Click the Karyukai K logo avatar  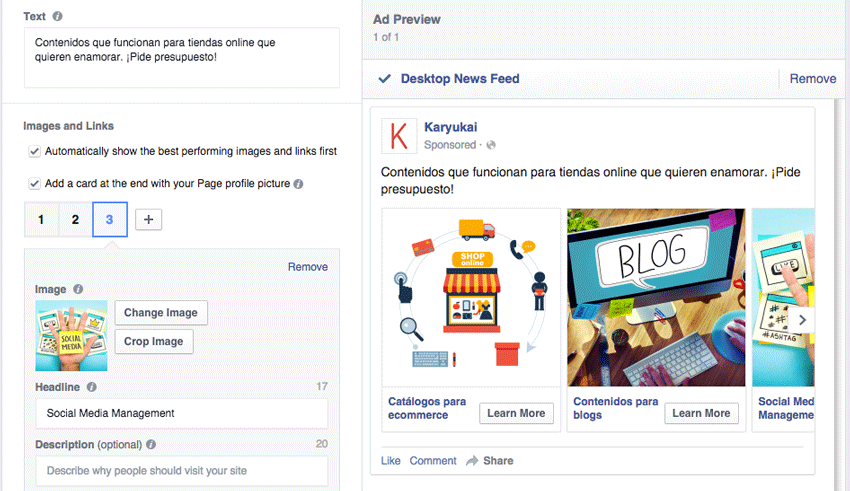(x=400, y=136)
